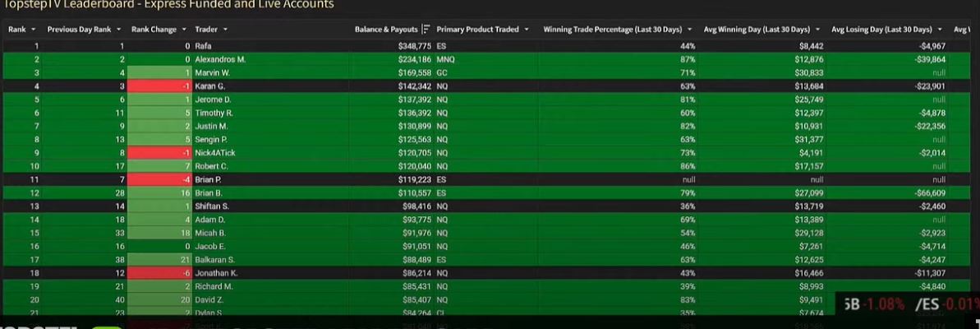
Task: Select trader name Adam D.
Action: point(210,220)
